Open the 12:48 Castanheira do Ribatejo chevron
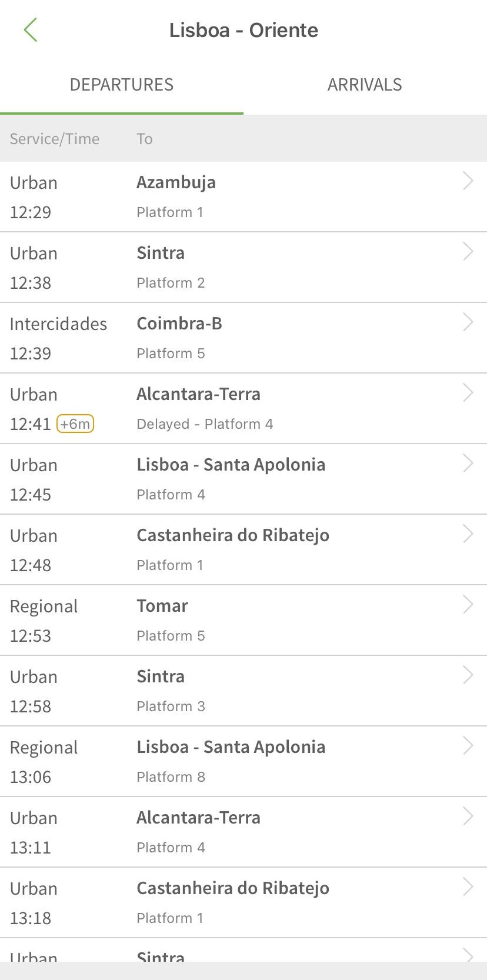Screen dimensions: 487x980 pos(468,534)
